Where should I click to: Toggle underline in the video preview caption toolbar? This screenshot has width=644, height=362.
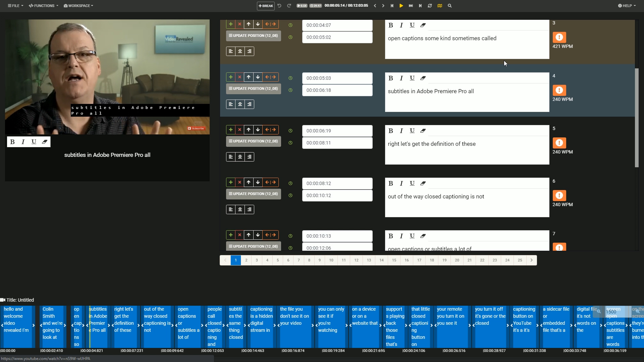coord(34,142)
